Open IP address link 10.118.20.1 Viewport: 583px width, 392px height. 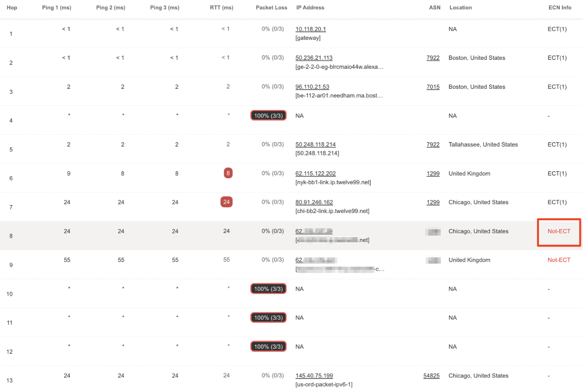click(x=310, y=29)
